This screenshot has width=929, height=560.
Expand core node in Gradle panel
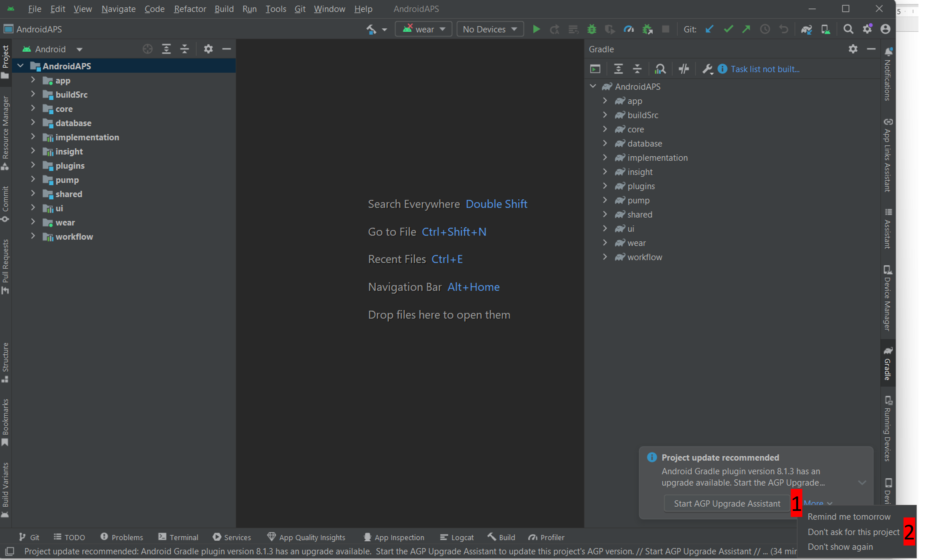click(x=605, y=129)
